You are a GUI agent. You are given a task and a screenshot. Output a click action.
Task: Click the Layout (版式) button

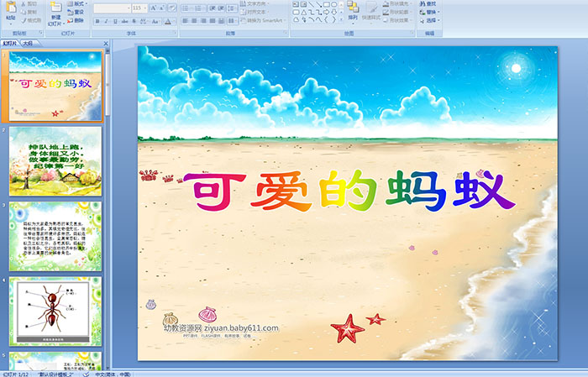click(x=78, y=3)
